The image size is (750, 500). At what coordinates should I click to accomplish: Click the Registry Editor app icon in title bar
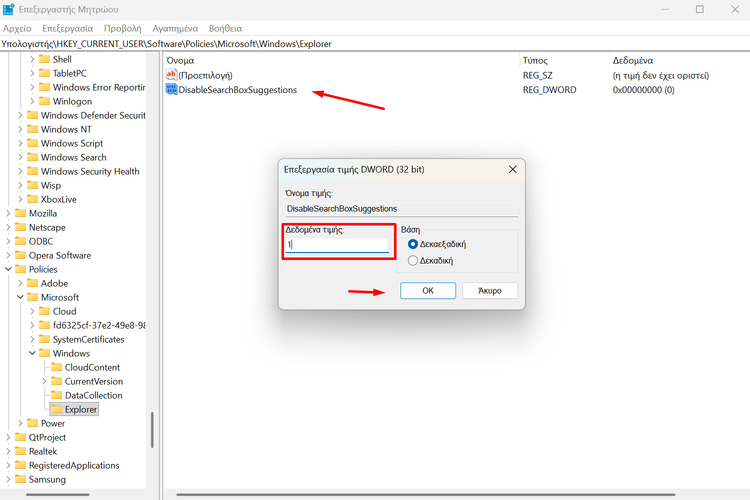point(9,9)
